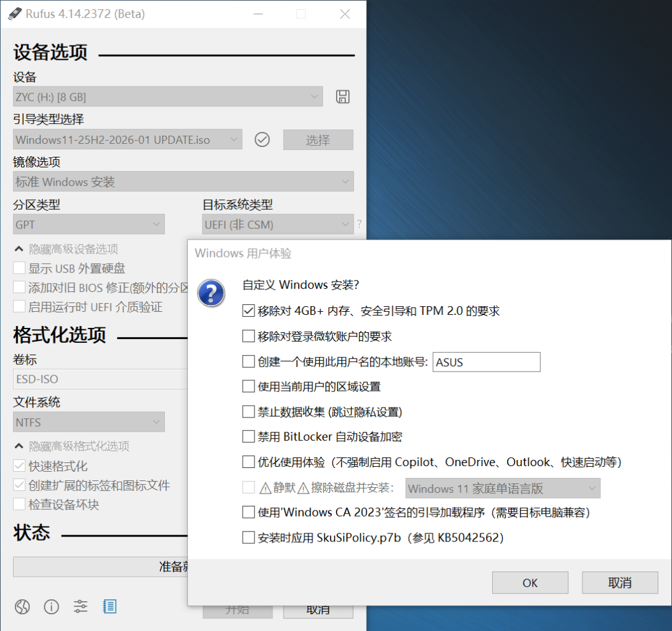Click 取消 in the Windows 用户体验 dialog
The height and width of the screenshot is (631, 672).
coord(620,582)
